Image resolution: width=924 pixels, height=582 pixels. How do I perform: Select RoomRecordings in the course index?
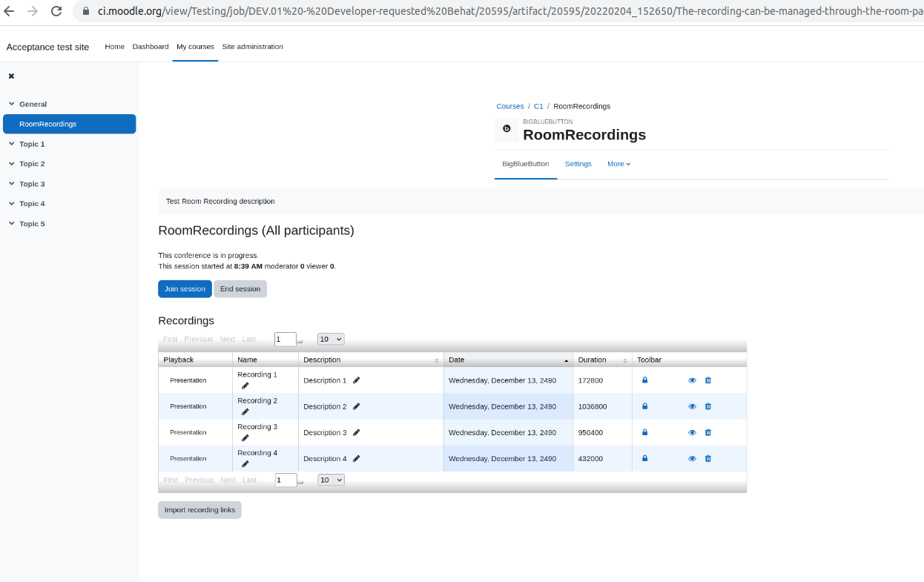point(70,124)
